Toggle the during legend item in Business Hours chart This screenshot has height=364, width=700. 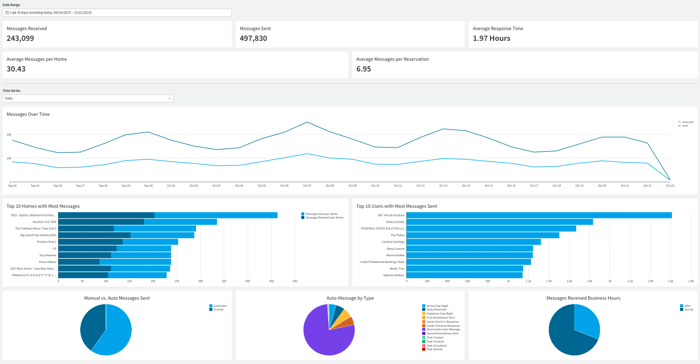(687, 310)
